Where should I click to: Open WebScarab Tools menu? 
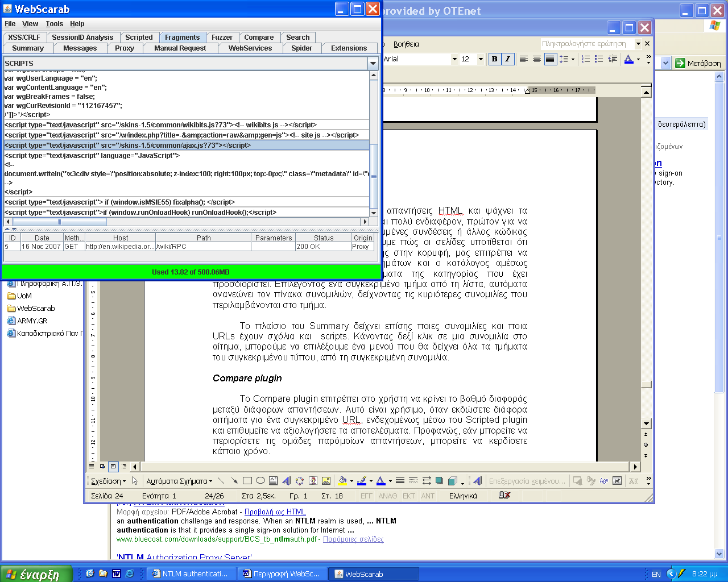(55, 24)
